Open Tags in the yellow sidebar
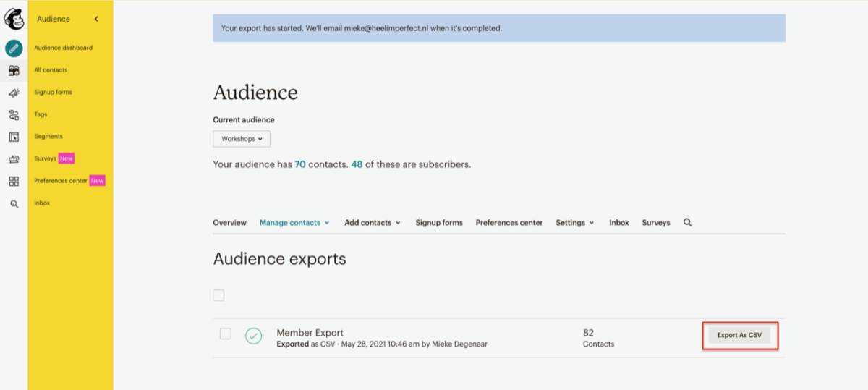This screenshot has width=868, height=390. (x=41, y=114)
